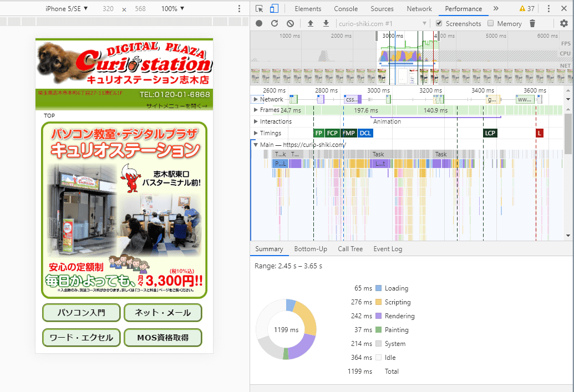Open the Call Tree tab
The width and height of the screenshot is (574, 392).
(350, 249)
